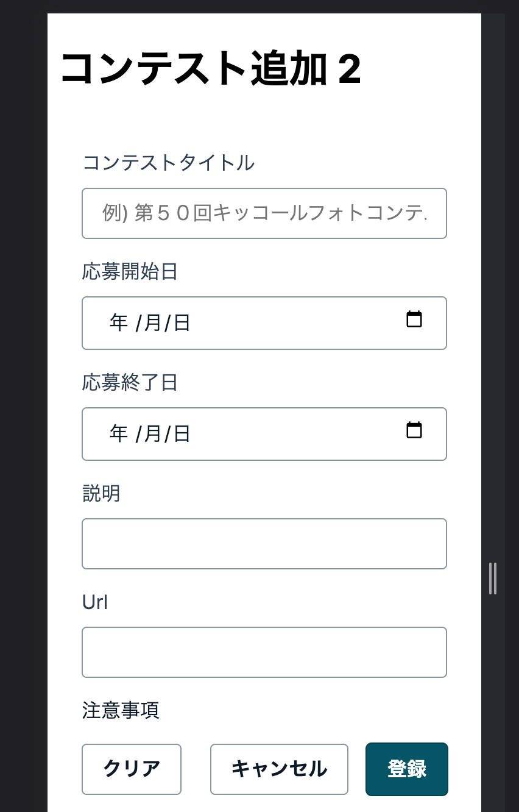519x812 pixels.
Task: Select the year segment of 応募終了日
Action: click(118, 434)
